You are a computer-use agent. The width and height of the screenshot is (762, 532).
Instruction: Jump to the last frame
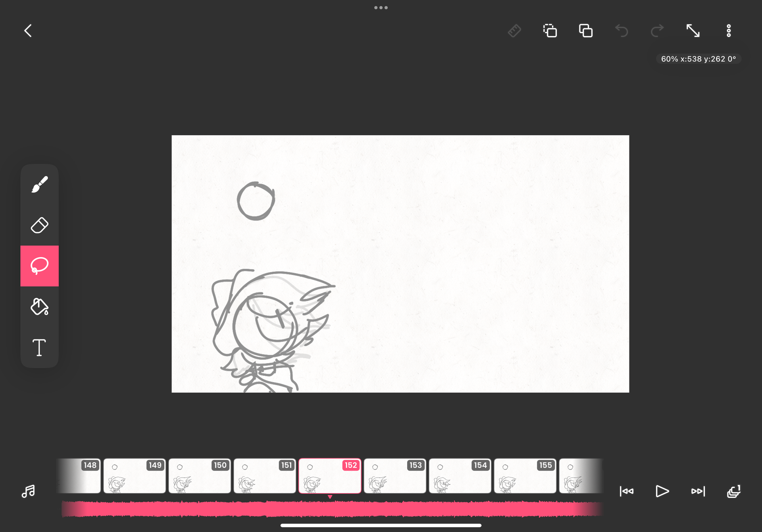(x=698, y=491)
